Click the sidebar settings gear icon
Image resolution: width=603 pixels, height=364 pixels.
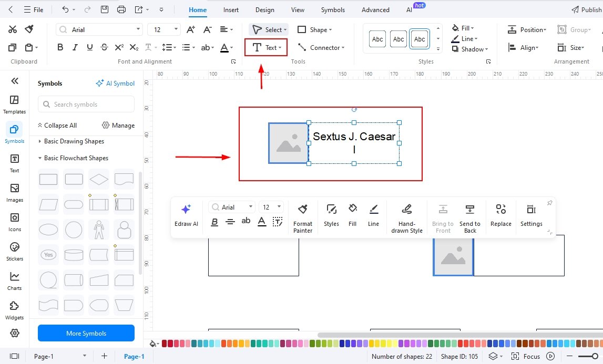tap(15, 333)
